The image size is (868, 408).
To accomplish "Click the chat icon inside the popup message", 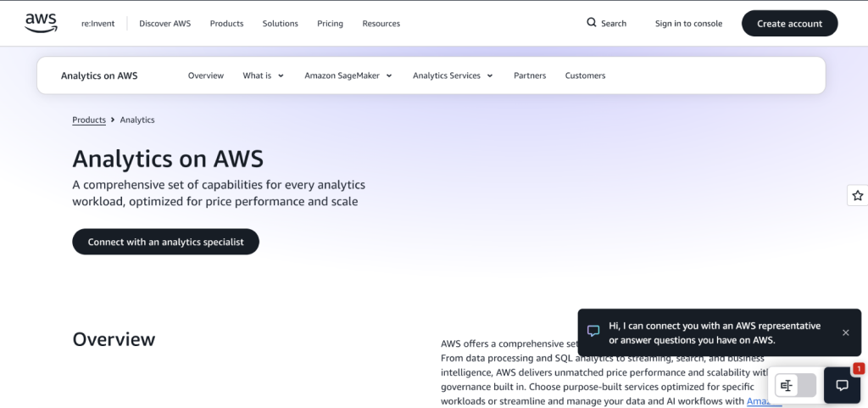I will pos(593,331).
